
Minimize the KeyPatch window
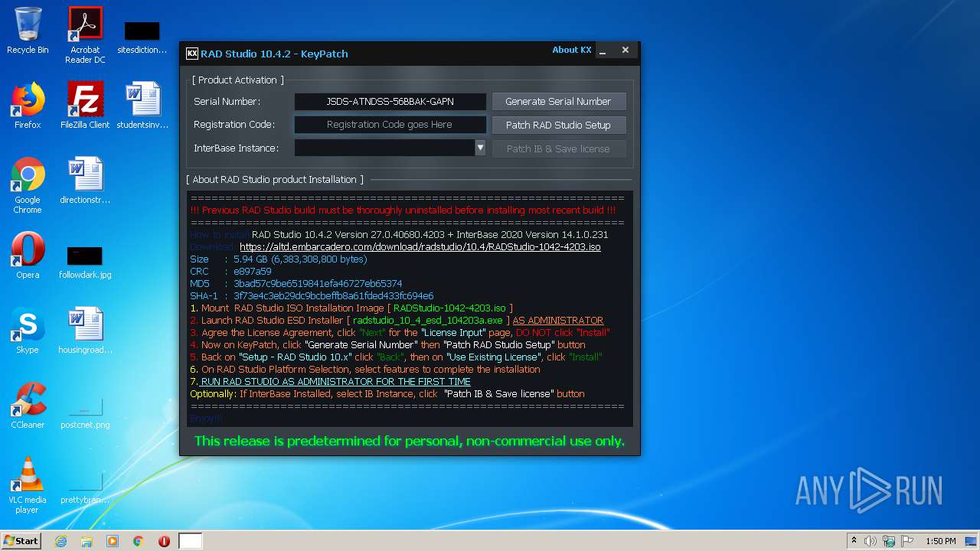(x=603, y=51)
